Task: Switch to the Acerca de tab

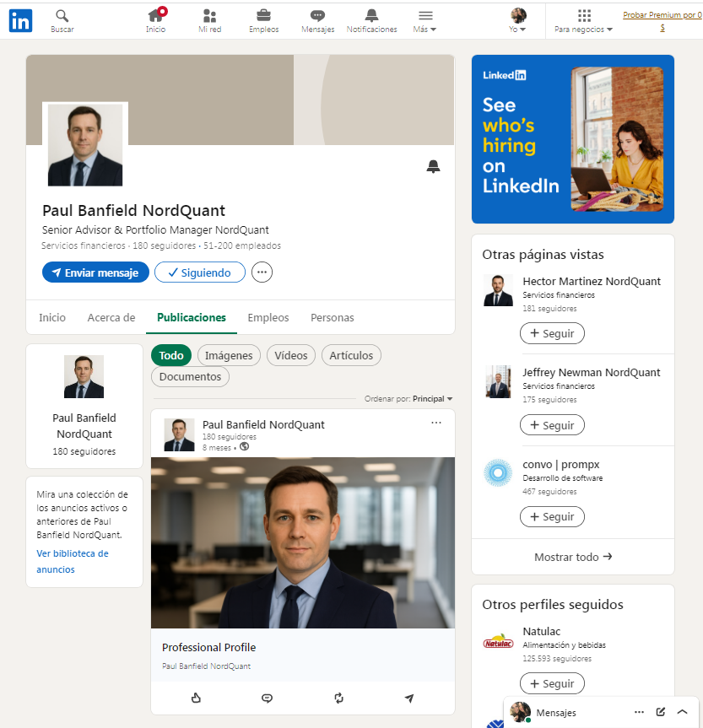Action: pyautogui.click(x=111, y=317)
